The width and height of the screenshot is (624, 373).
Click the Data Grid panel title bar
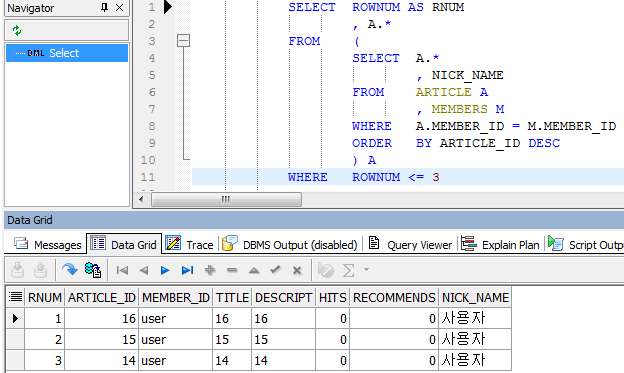click(x=314, y=220)
